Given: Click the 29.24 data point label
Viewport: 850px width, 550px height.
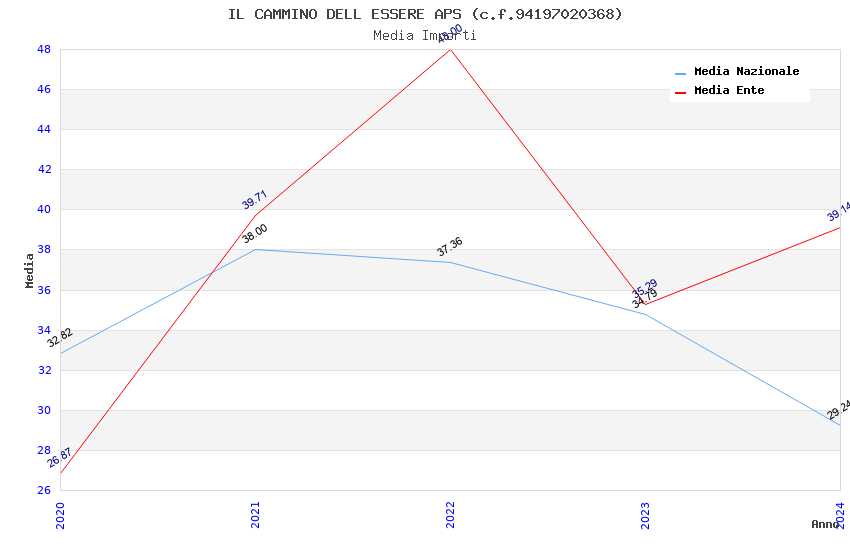Looking at the screenshot, I should [x=839, y=410].
